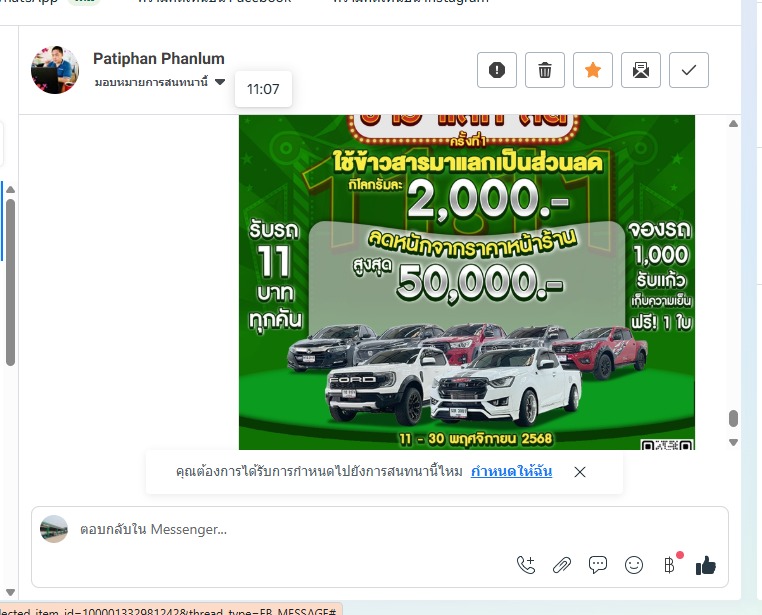The height and width of the screenshot is (615, 762).
Task: Attach a file using paperclip icon
Action: (562, 565)
